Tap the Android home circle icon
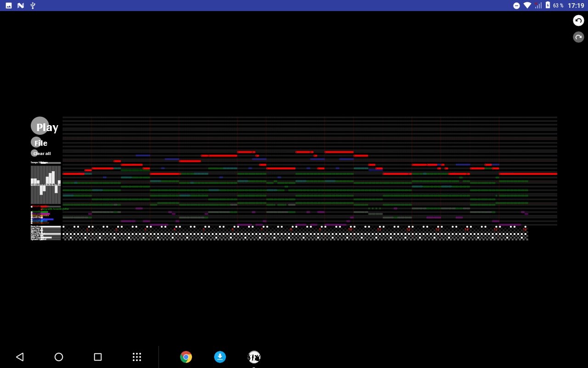This screenshot has width=588, height=368. click(59, 357)
